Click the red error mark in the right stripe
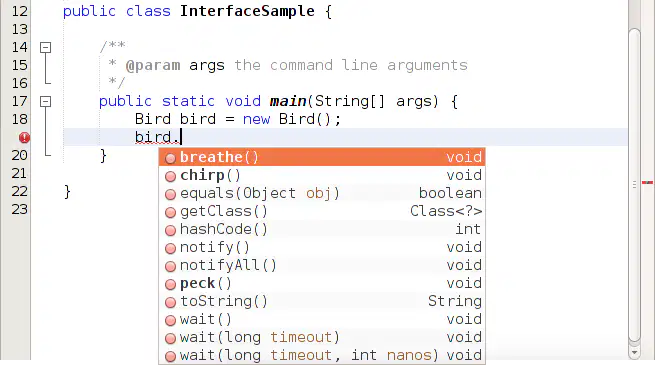This screenshot has width=655, height=365. pos(647,182)
